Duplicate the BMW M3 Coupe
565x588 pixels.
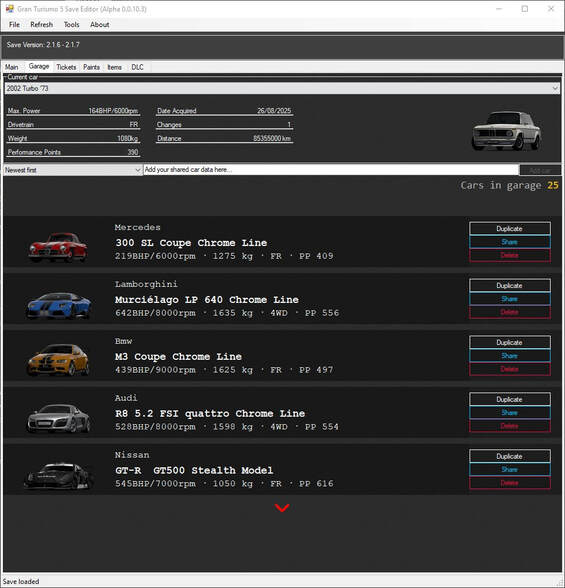tap(510, 342)
